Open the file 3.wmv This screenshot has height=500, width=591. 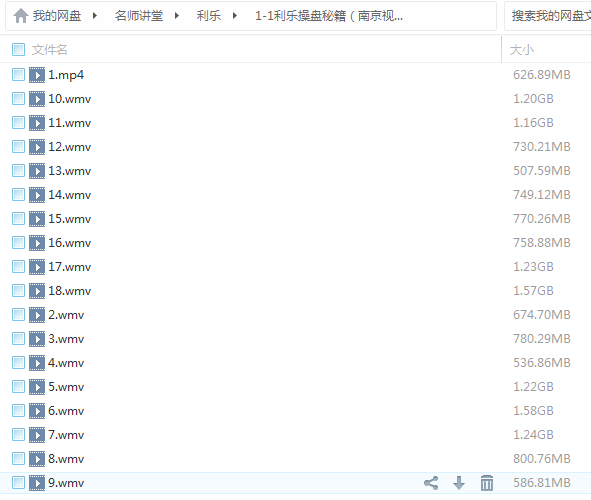[x=66, y=339]
